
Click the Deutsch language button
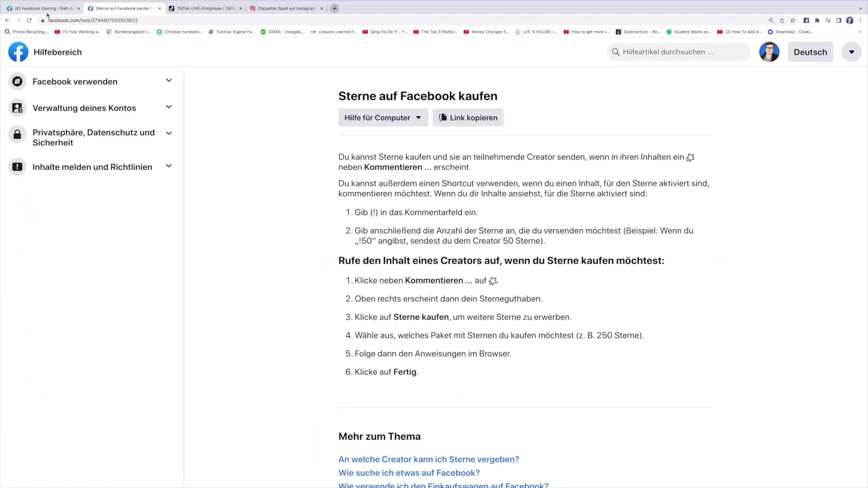810,52
